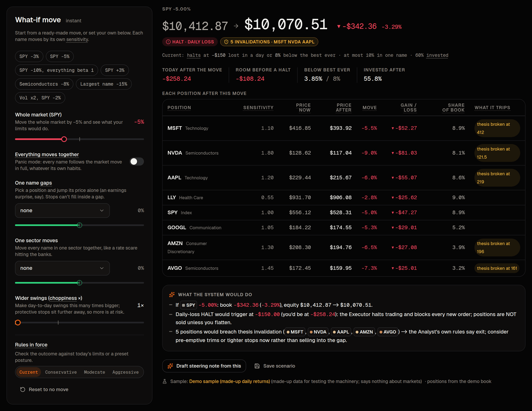Click the Move column header

pyautogui.click(x=369, y=108)
